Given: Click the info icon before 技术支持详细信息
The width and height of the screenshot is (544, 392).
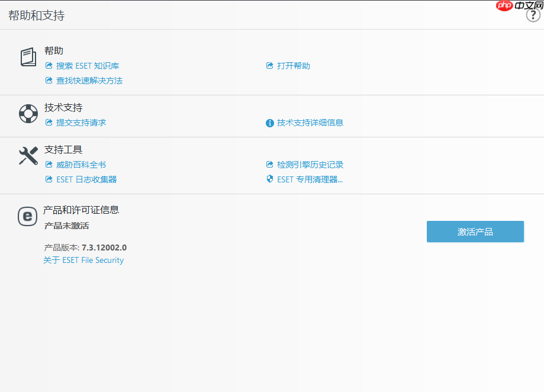Looking at the screenshot, I should coord(269,123).
